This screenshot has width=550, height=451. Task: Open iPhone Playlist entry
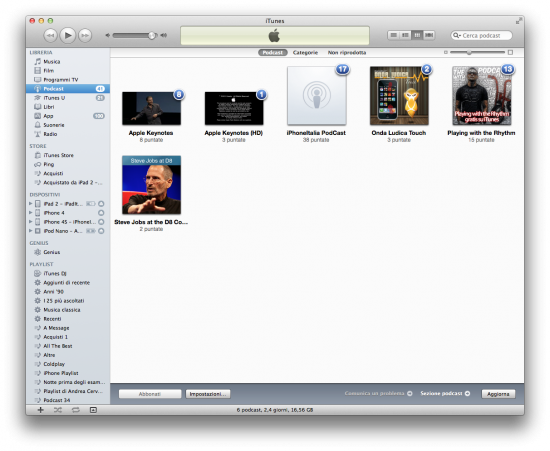pos(68,373)
